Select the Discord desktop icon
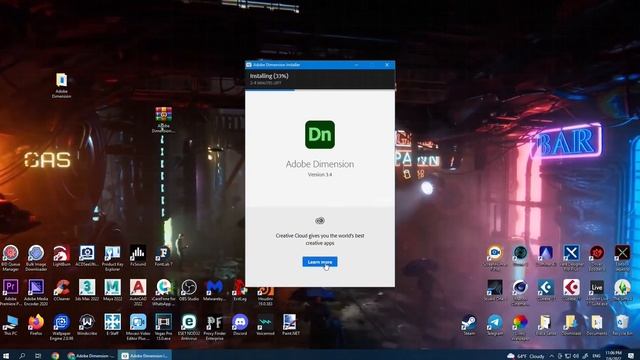The width and height of the screenshot is (640, 360). [x=240, y=325]
